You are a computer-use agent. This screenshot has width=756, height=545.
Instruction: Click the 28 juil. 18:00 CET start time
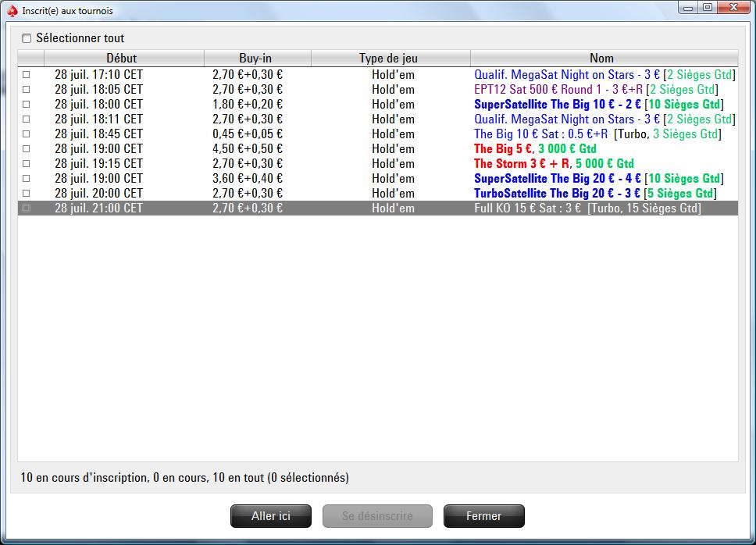pos(99,104)
